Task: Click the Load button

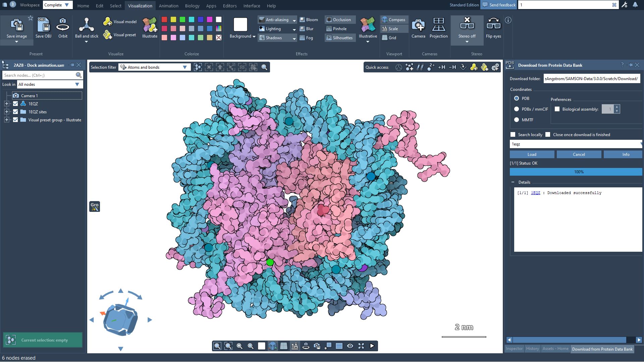Action: (532, 155)
